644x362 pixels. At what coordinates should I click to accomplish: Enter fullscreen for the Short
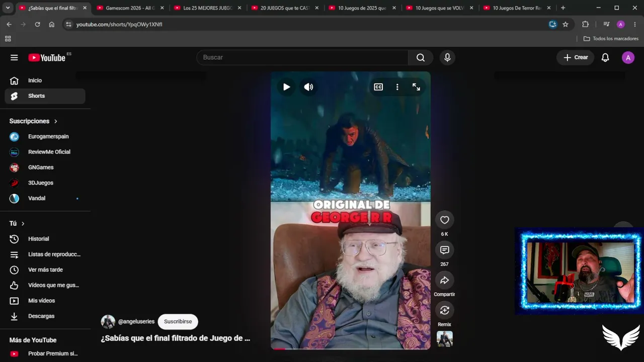click(416, 87)
